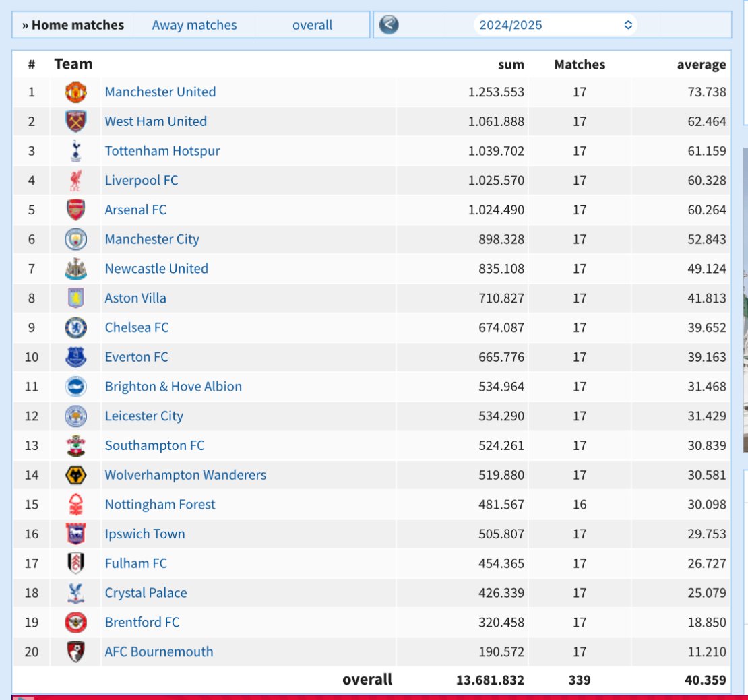
Task: Switch to the overall tab
Action: click(x=313, y=25)
